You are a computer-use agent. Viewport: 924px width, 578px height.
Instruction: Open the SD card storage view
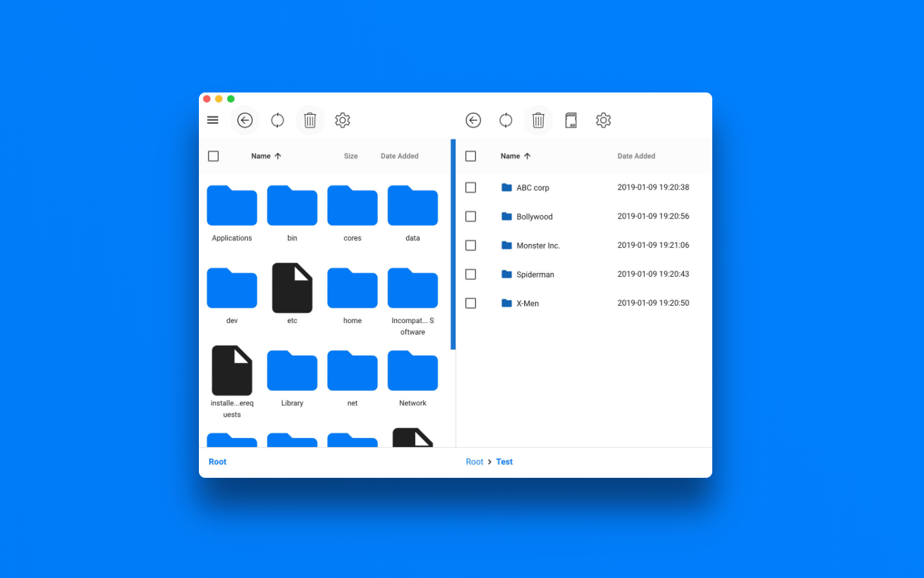[571, 120]
